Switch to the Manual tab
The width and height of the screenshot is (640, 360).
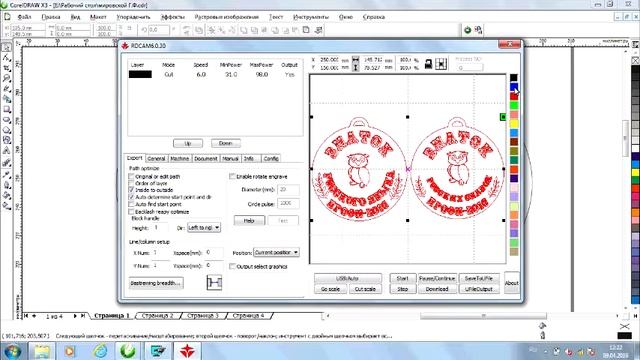coord(231,158)
